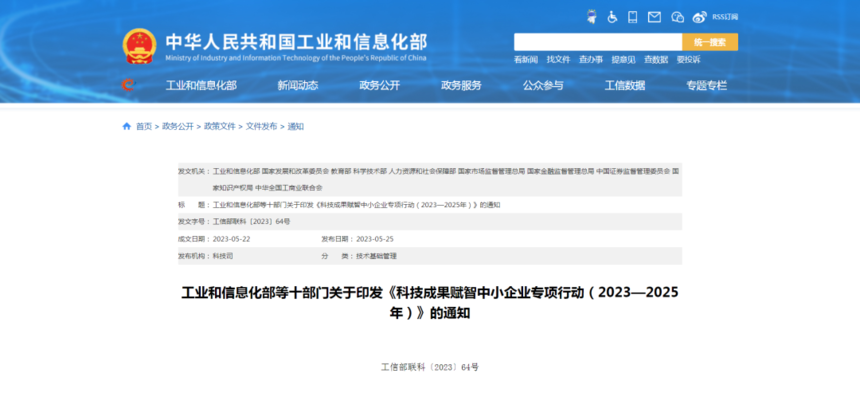Viewport: 860px width, 393px height.
Task: Click the national emblem logo
Action: (139, 46)
